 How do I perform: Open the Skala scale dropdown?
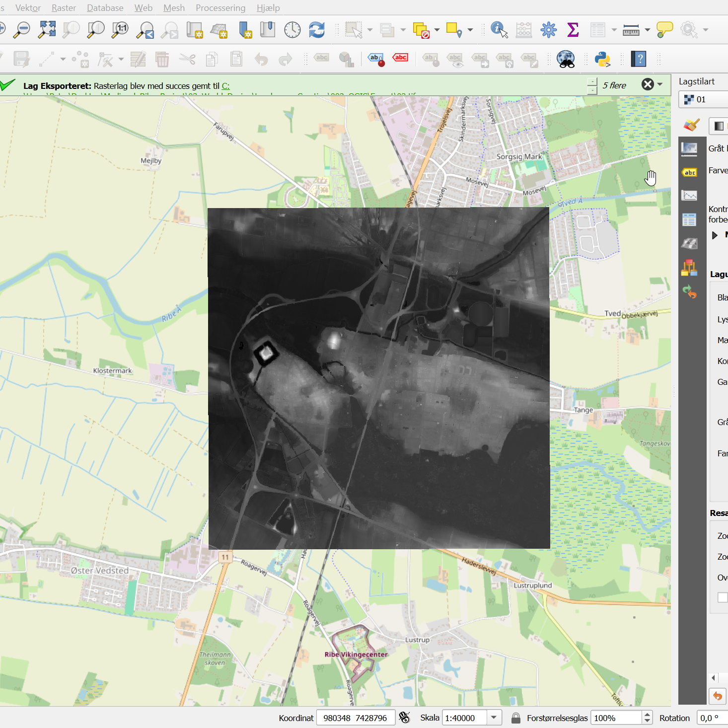pos(494,718)
